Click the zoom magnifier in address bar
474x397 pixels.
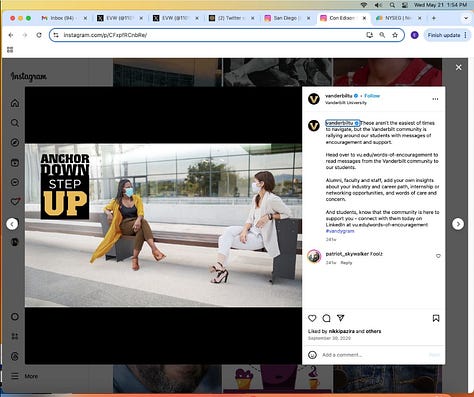382,35
